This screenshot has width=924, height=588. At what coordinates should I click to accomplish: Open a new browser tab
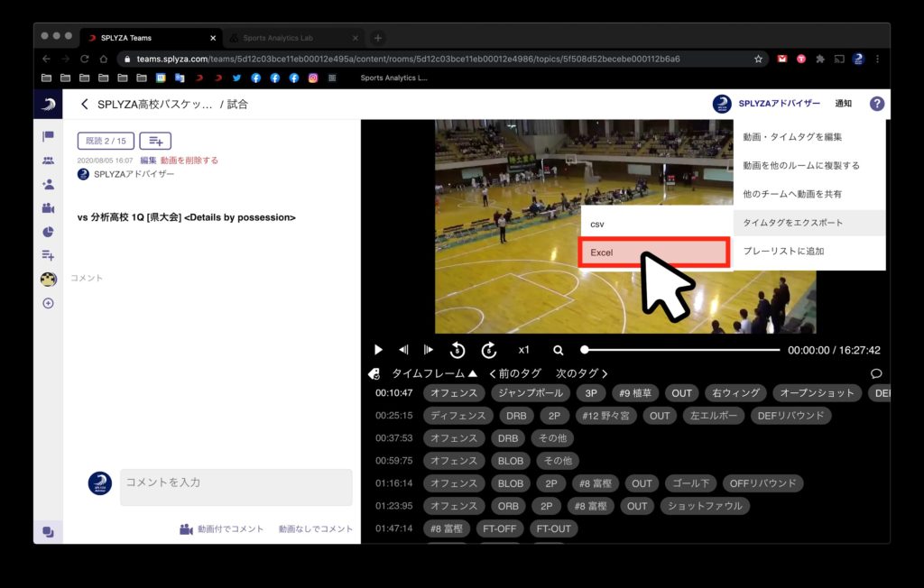click(x=378, y=38)
